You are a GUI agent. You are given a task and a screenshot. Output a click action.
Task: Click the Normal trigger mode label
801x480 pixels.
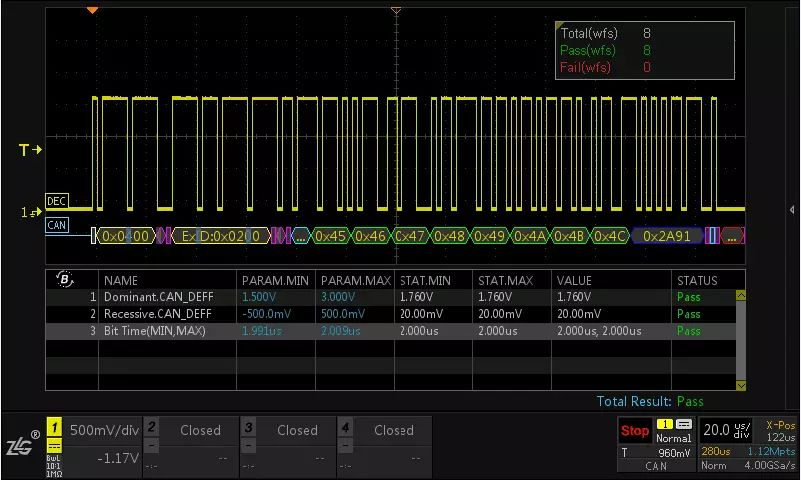pos(673,438)
